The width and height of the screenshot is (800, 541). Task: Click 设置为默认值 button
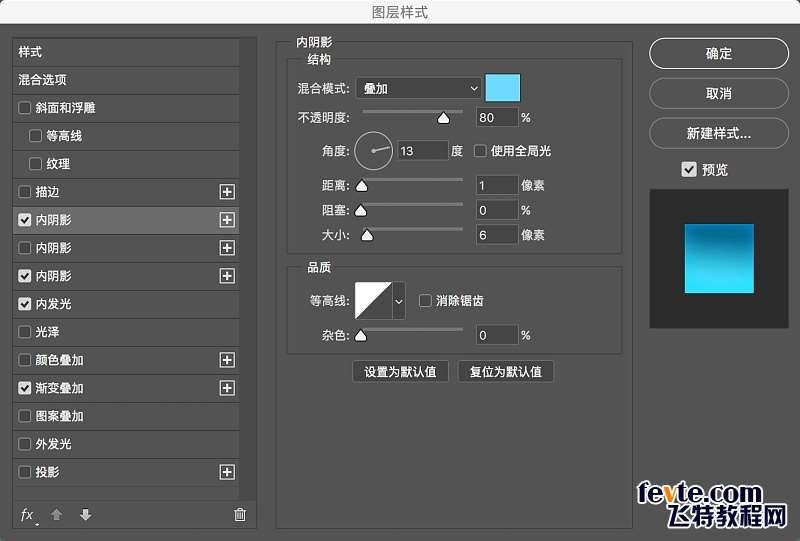401,372
